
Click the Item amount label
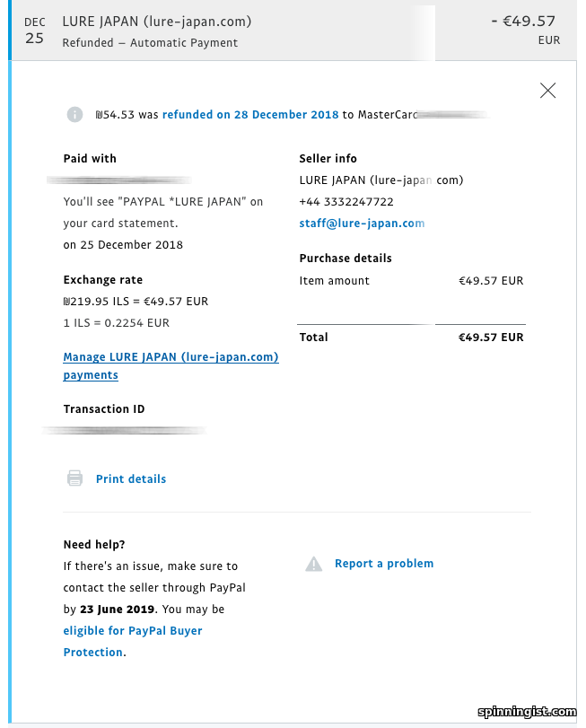335,281
